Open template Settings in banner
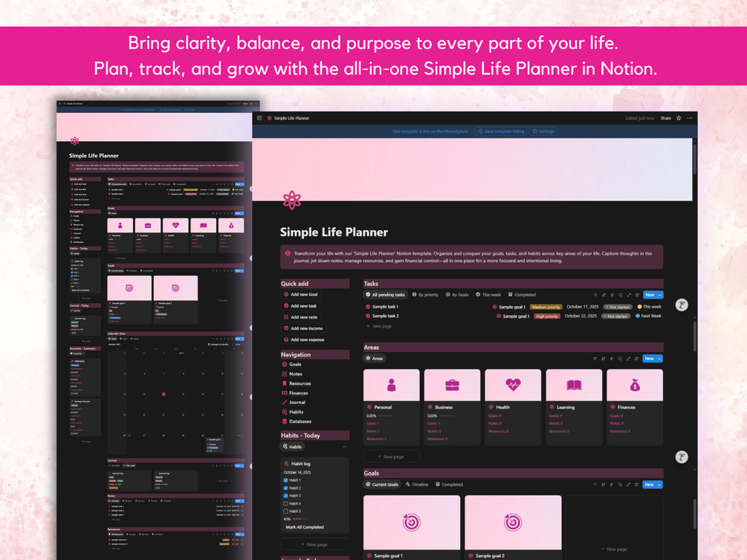The height and width of the screenshot is (560, 747). pos(543,131)
